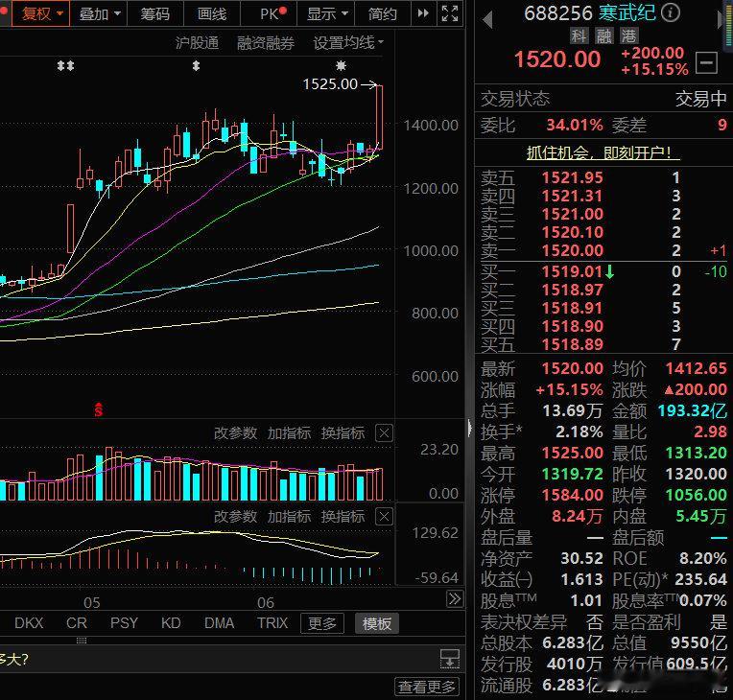The width and height of the screenshot is (733, 700).
Task: Open 更多 indicators button
Action: click(322, 623)
